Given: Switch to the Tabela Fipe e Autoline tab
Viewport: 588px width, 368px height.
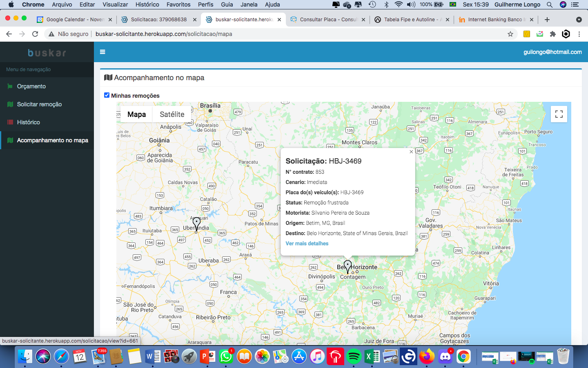Looking at the screenshot, I should pyautogui.click(x=412, y=19).
